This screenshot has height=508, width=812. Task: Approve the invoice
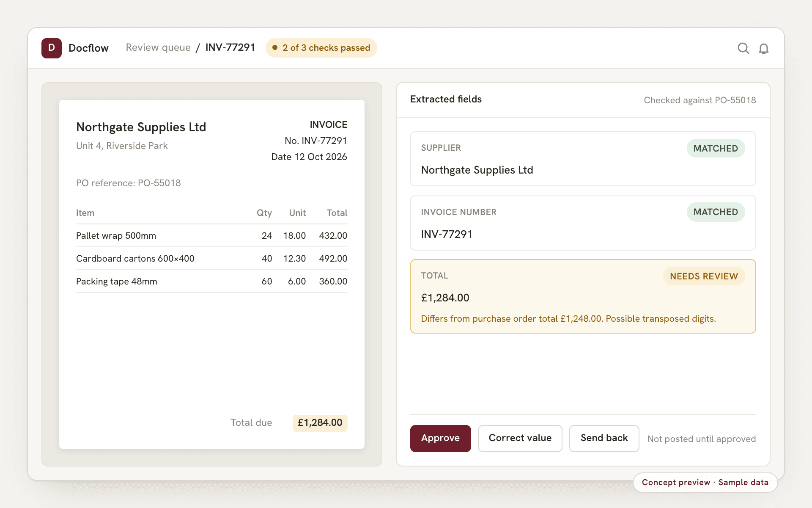440,438
